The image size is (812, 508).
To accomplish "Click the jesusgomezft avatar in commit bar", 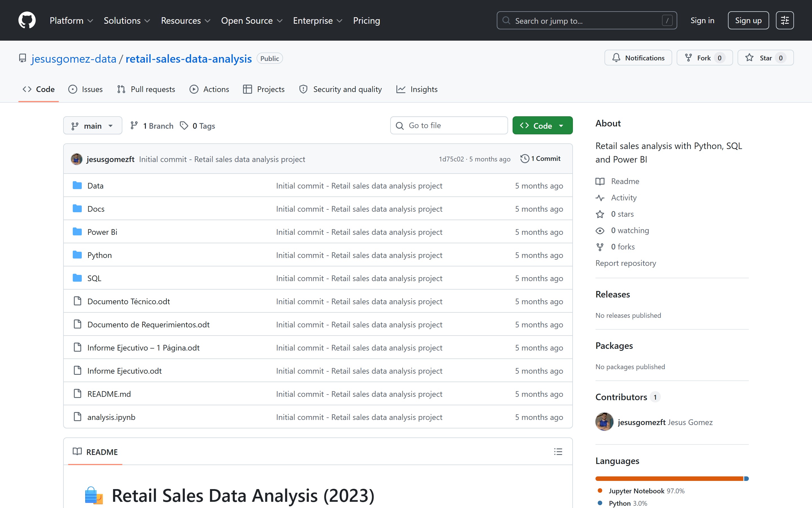I will [x=76, y=159].
